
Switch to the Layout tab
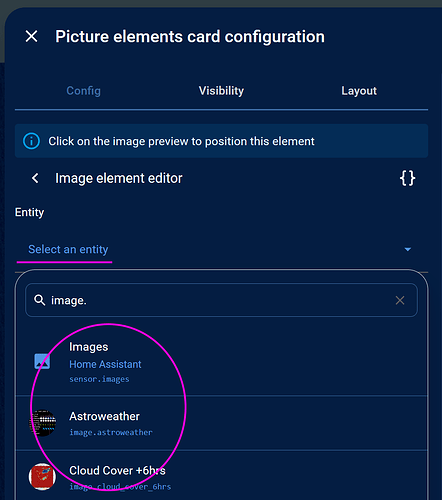[x=359, y=91]
